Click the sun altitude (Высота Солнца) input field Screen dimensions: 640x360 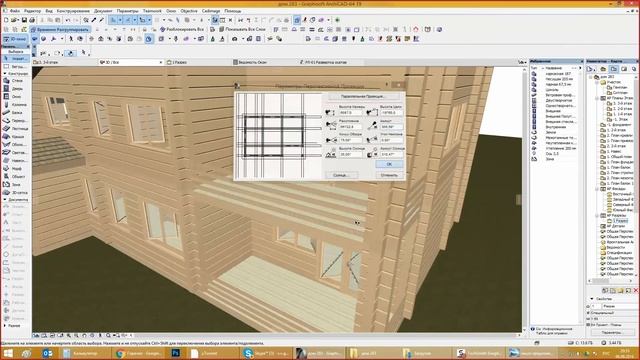pos(351,155)
